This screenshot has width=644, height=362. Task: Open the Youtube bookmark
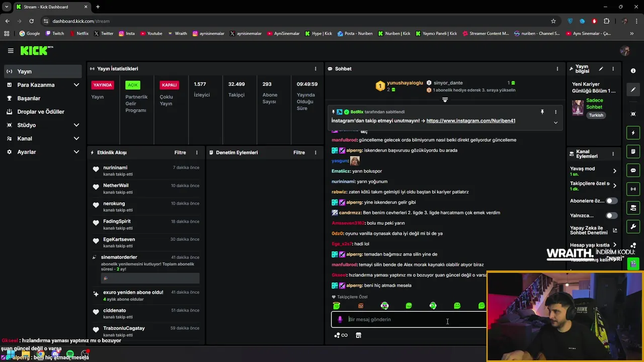pos(151,34)
